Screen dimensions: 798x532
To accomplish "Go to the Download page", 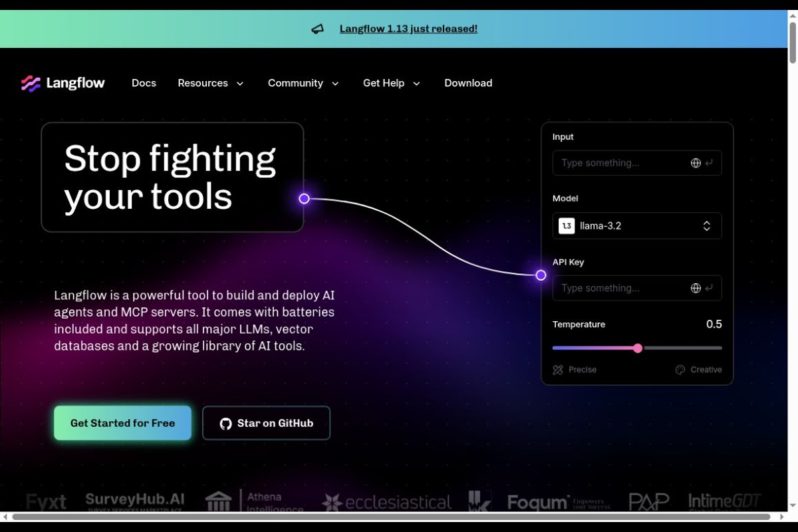I will (468, 83).
